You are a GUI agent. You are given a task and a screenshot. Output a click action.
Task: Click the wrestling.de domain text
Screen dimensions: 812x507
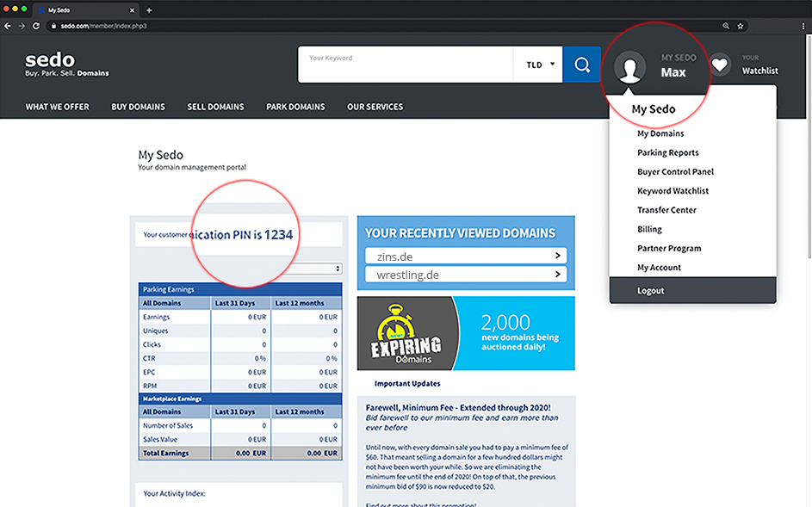[x=407, y=275]
